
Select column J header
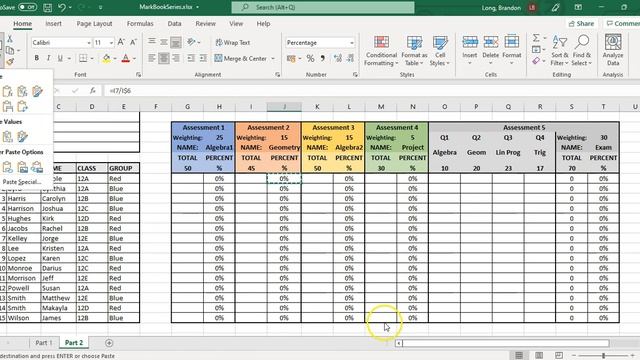point(284,107)
